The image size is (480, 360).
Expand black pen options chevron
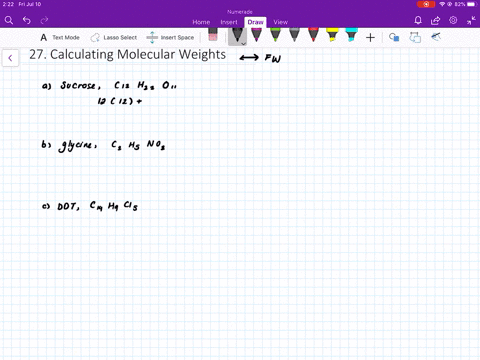tap(243, 43)
